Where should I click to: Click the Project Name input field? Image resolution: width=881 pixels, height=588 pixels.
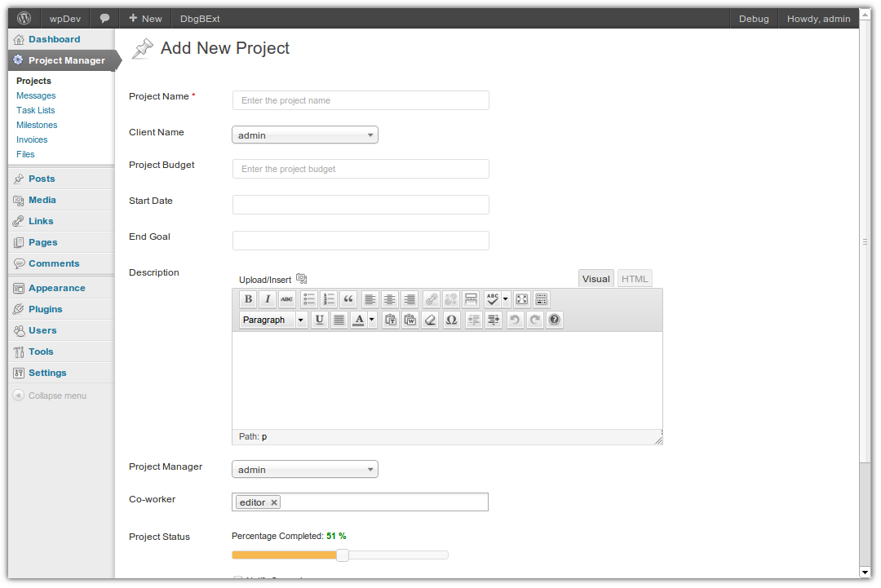[x=361, y=100]
